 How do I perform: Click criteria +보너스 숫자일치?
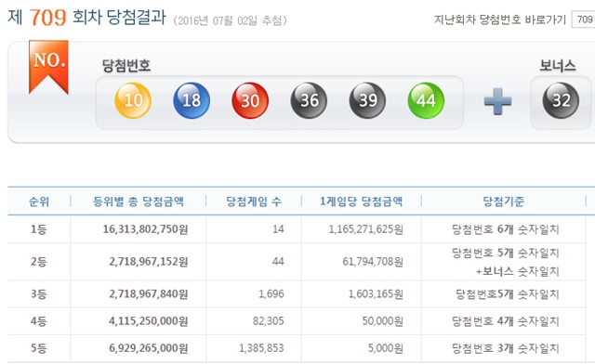click(x=518, y=271)
